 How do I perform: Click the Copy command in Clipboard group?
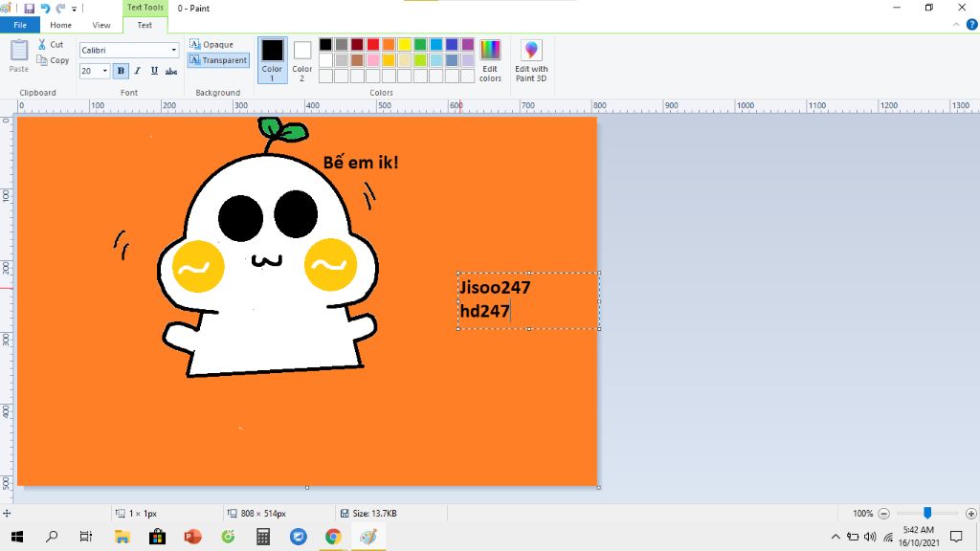53,60
